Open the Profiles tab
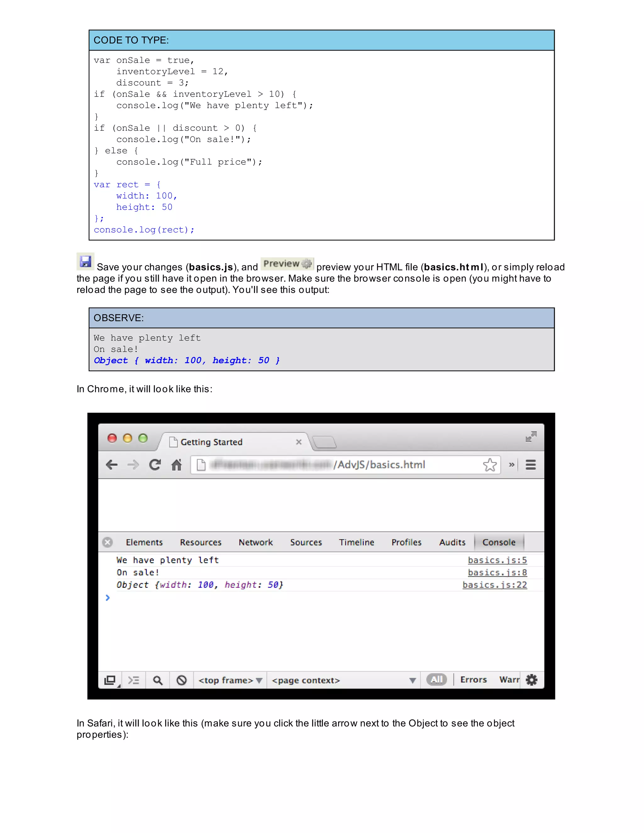644x833 pixels. pos(406,542)
